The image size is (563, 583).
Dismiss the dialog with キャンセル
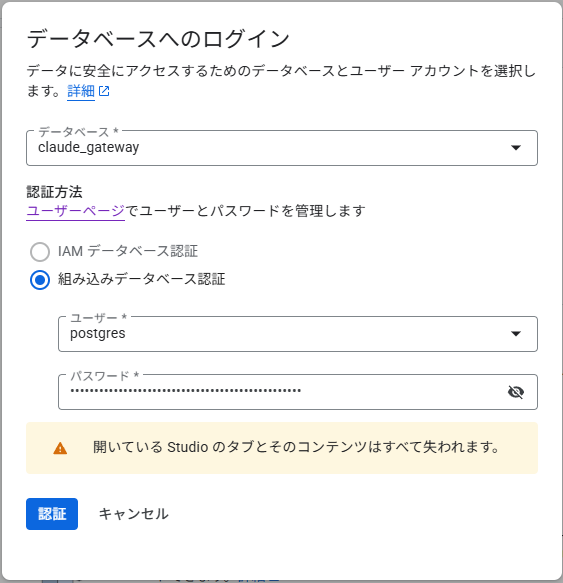coord(133,514)
